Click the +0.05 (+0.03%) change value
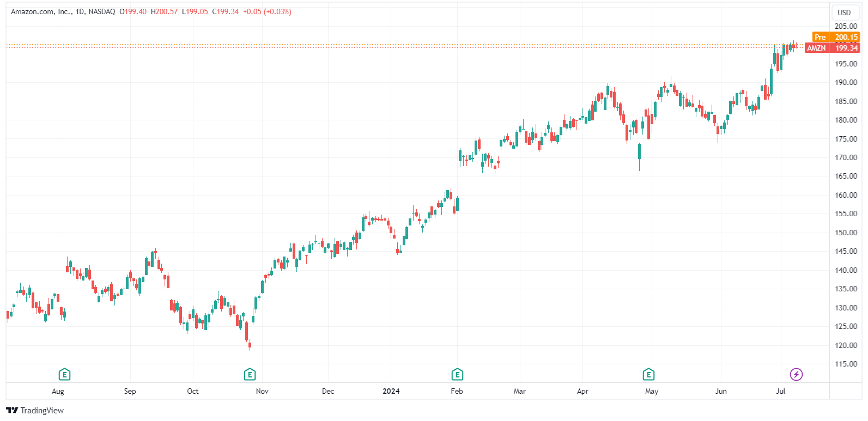 coord(267,11)
